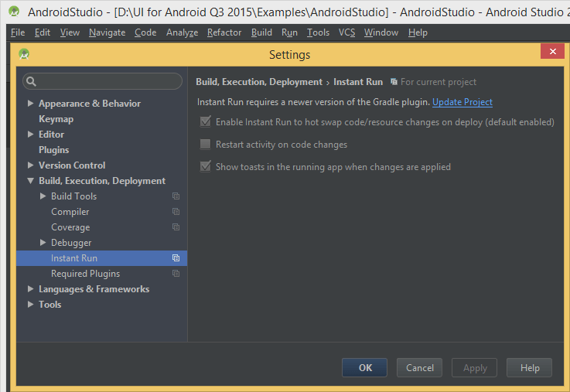
Task: Open the Refactor menu
Action: (224, 32)
